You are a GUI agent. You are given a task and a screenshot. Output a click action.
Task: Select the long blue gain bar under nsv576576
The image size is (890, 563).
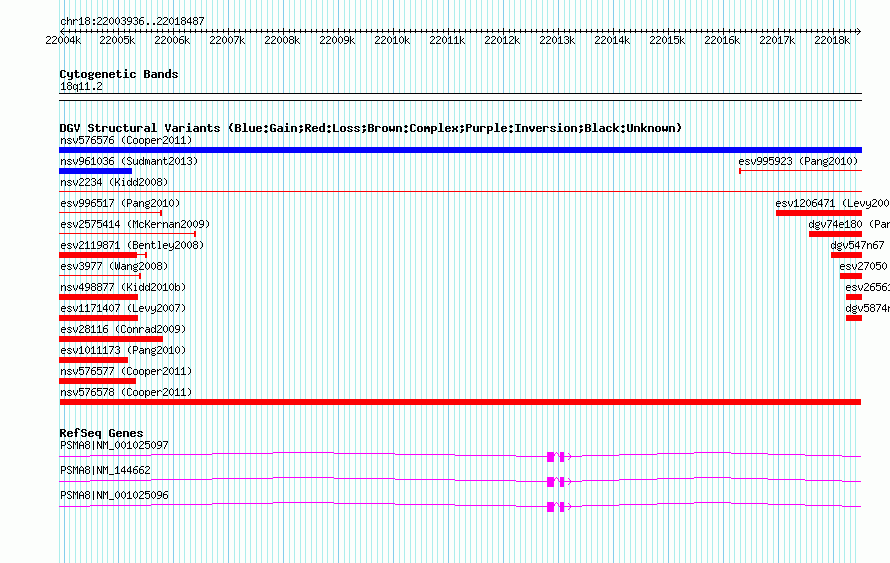pyautogui.click(x=460, y=150)
